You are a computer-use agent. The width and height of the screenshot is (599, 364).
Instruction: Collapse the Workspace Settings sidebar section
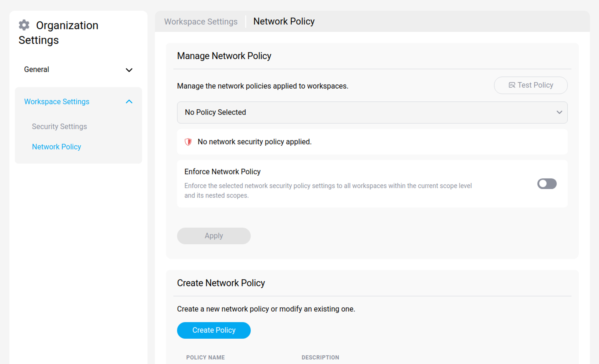click(x=129, y=102)
